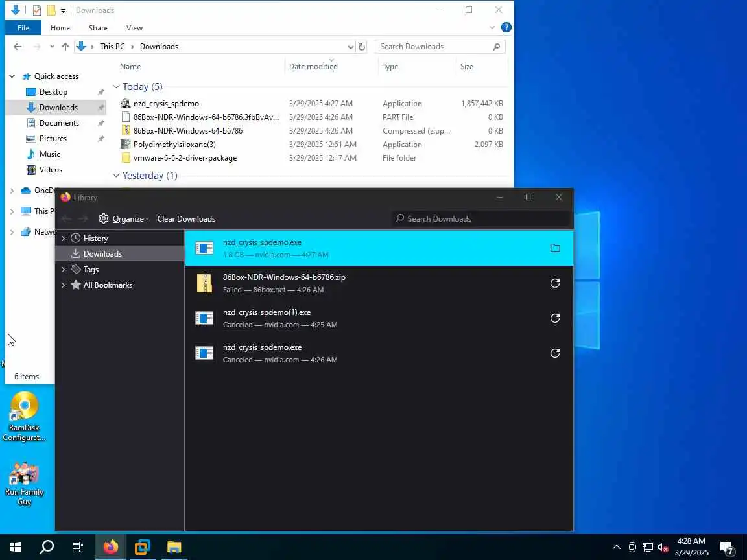Viewport: 747px width, 560px height.
Task: Open the View ribbon tab
Action: 134,28
